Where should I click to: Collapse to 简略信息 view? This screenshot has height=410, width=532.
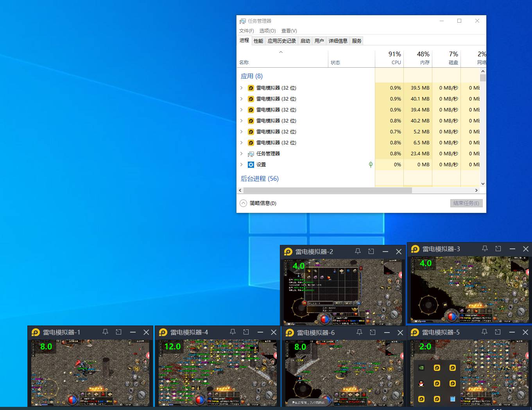tap(258, 203)
